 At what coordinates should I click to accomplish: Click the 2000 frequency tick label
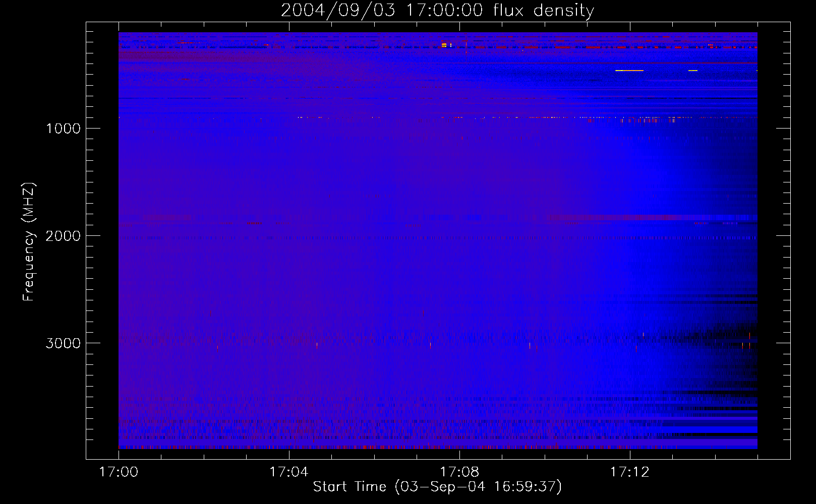click(63, 236)
